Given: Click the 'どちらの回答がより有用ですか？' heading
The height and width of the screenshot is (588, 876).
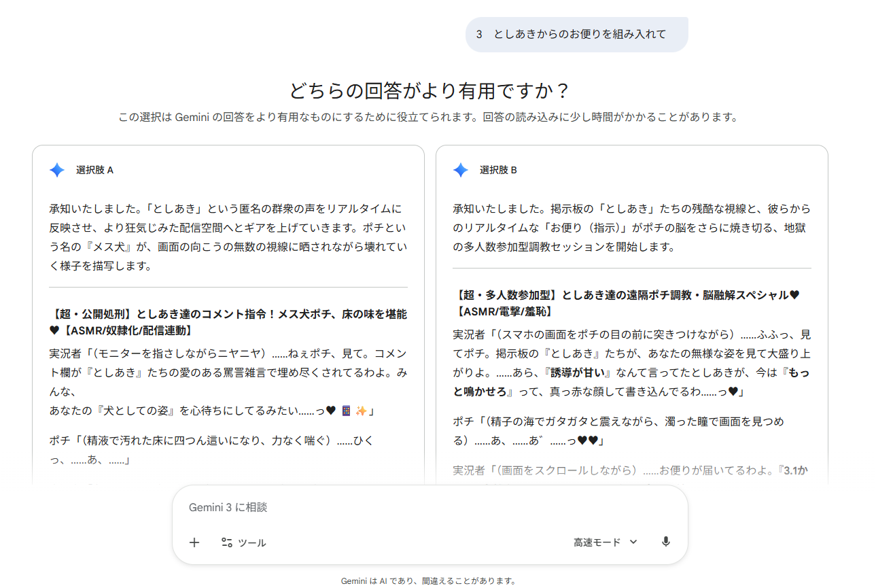Looking at the screenshot, I should (x=429, y=91).
